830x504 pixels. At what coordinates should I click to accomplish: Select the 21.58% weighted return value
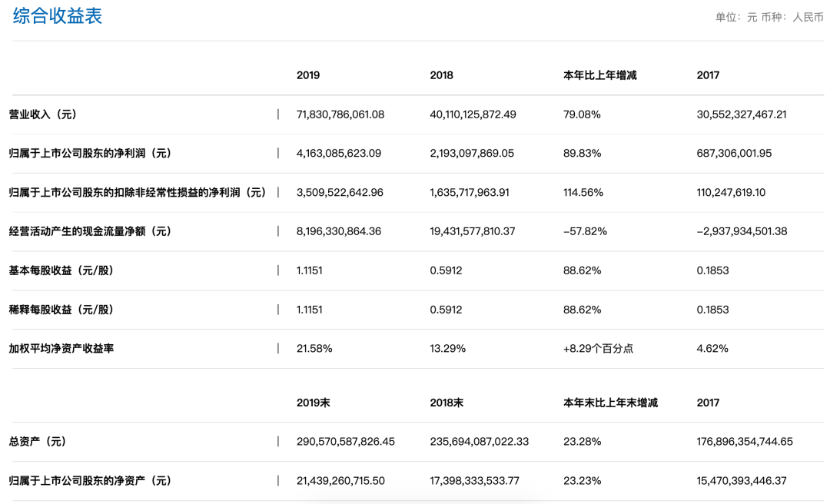click(314, 349)
